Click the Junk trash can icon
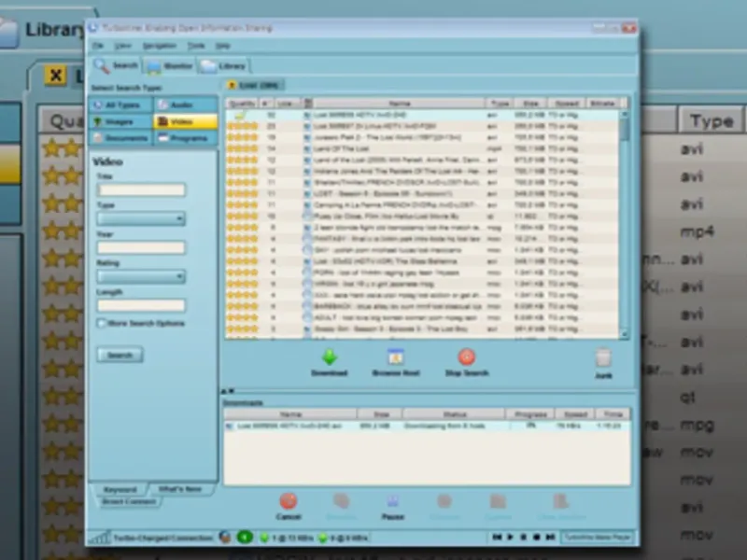 coord(603,357)
